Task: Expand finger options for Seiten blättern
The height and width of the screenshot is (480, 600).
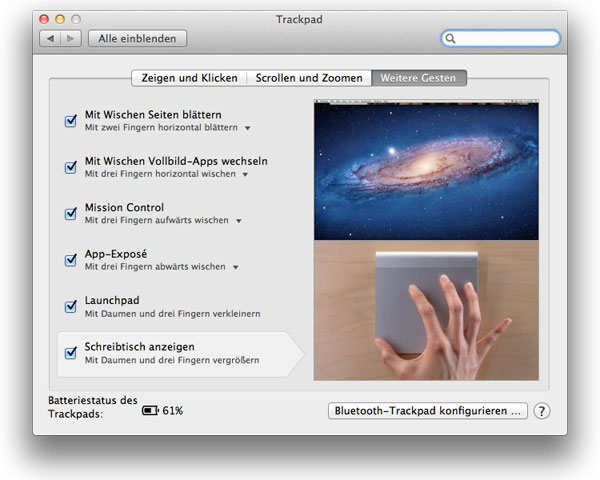Action: pyautogui.click(x=248, y=129)
